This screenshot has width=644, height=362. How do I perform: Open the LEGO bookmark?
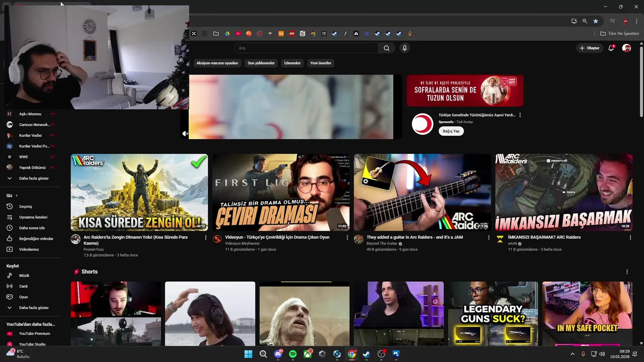click(292, 34)
